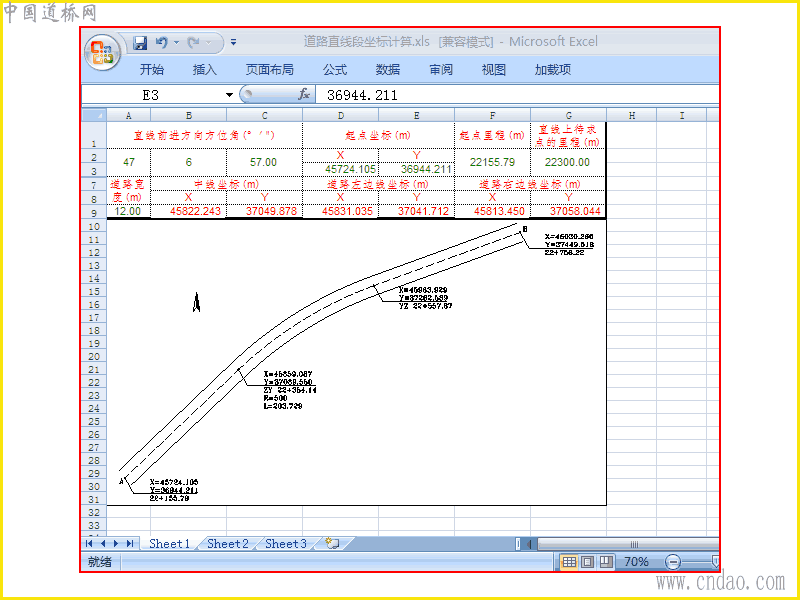Screen dimensions: 800x600
Task: Click the zoom out minus button
Action: (673, 563)
